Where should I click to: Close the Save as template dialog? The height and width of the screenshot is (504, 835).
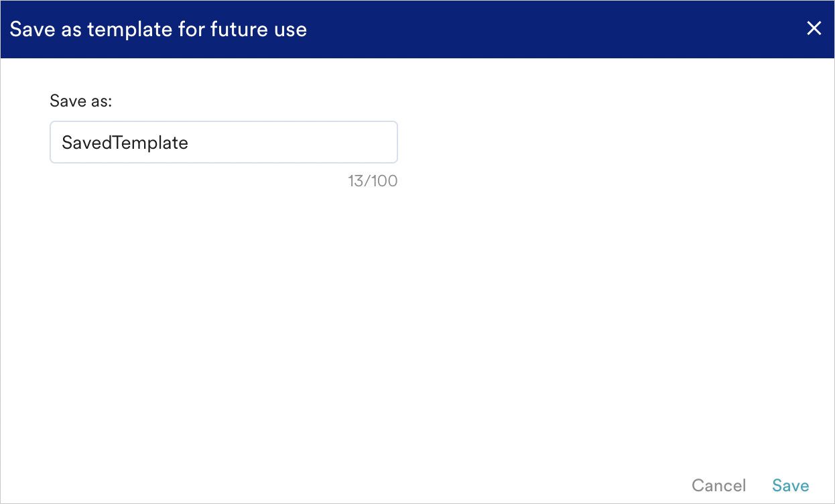pos(814,28)
